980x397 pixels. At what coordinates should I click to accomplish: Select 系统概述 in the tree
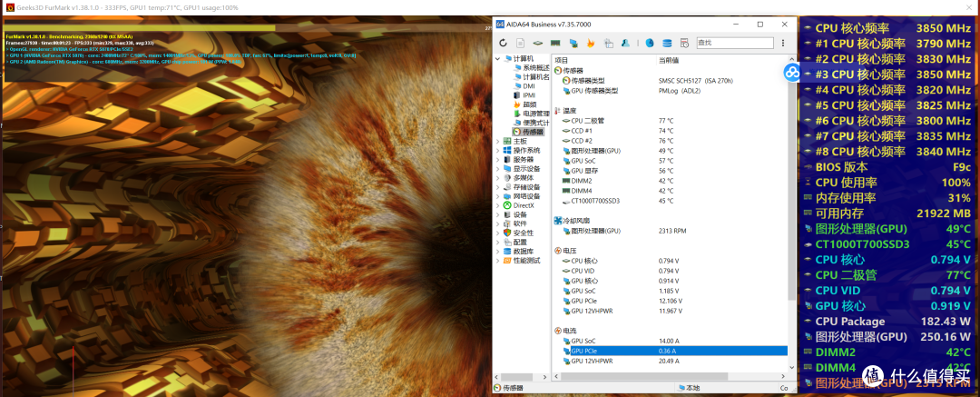click(531, 67)
